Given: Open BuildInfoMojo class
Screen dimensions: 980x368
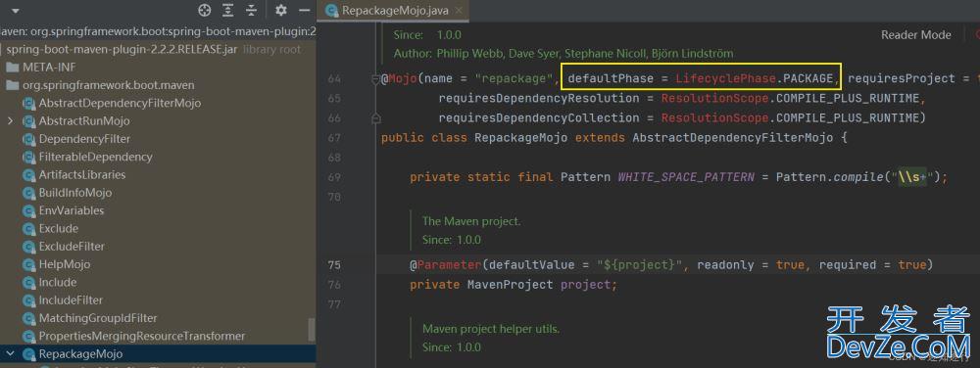Looking at the screenshot, I should point(75,193).
